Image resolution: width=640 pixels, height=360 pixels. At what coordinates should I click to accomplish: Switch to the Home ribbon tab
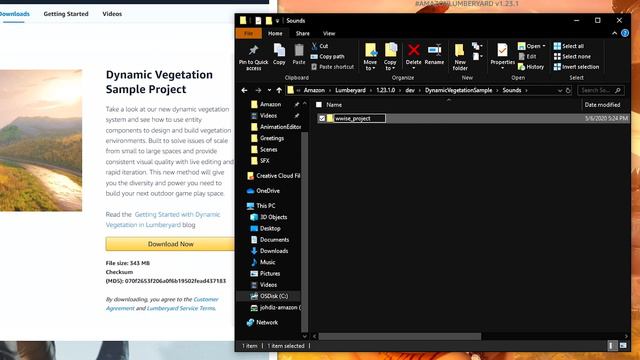tap(275, 33)
